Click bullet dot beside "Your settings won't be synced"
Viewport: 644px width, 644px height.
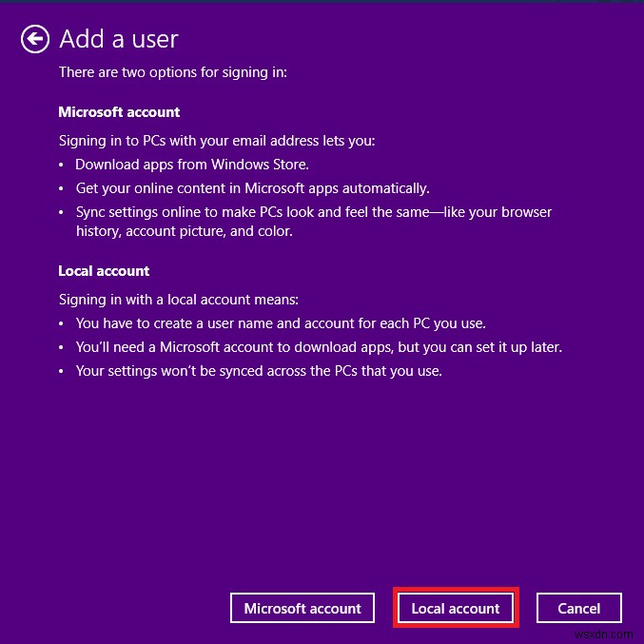[x=62, y=372]
